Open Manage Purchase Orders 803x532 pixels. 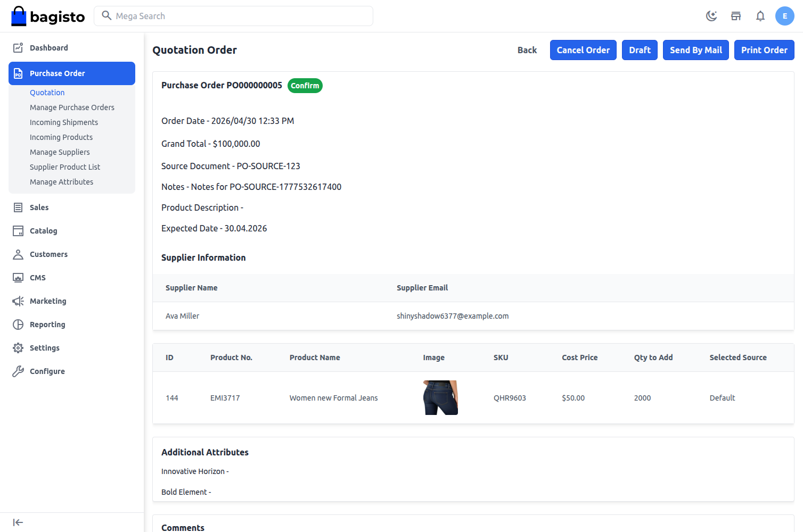[72, 107]
